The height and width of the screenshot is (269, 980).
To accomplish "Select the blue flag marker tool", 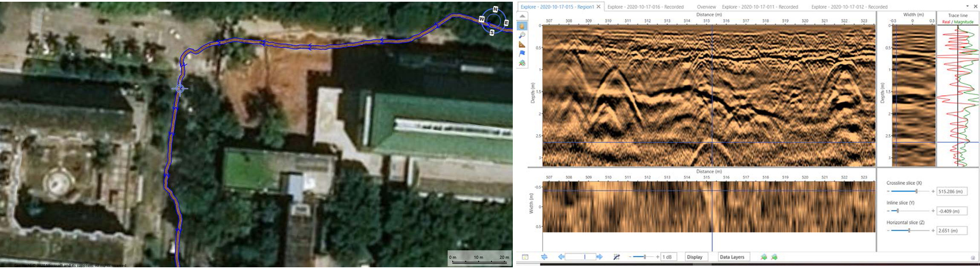I will [x=522, y=54].
